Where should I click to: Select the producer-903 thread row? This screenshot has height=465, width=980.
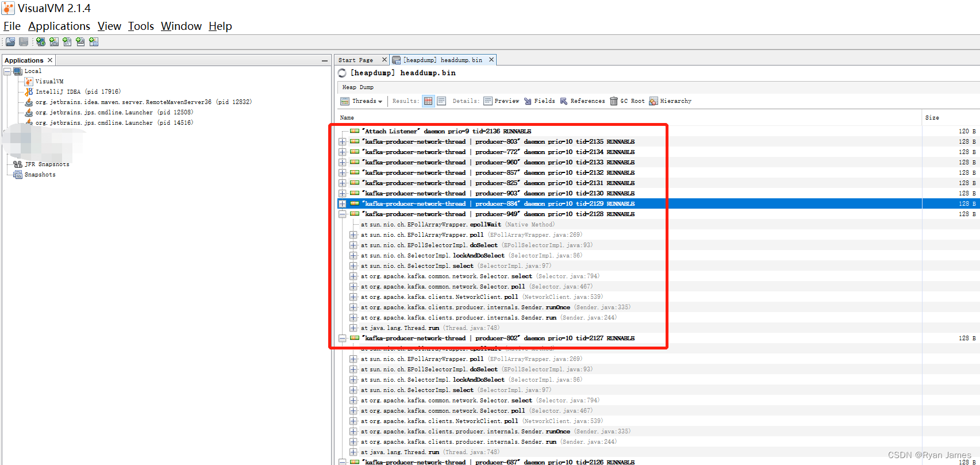click(658, 193)
